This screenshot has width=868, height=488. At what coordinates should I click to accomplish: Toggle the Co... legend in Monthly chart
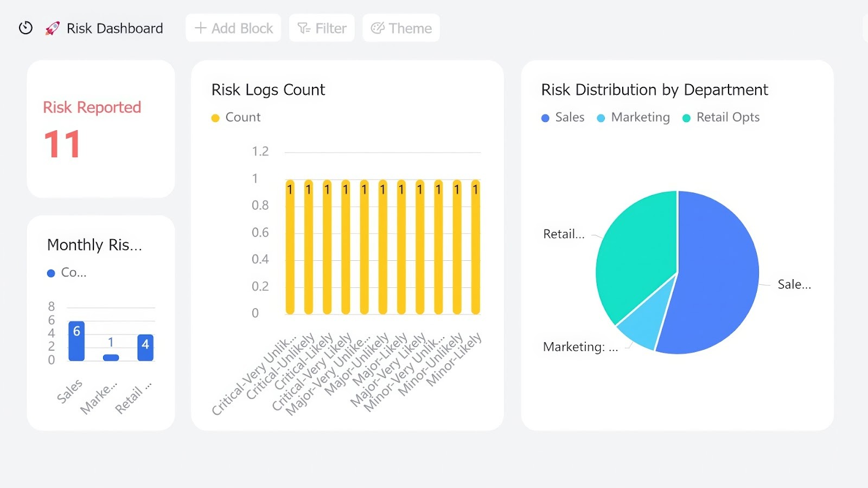coord(66,273)
